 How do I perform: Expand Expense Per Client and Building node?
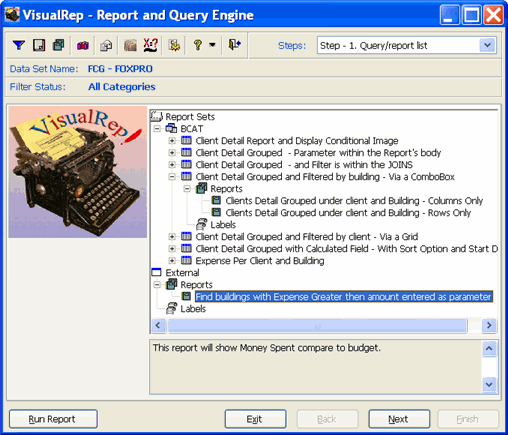pyautogui.click(x=172, y=261)
